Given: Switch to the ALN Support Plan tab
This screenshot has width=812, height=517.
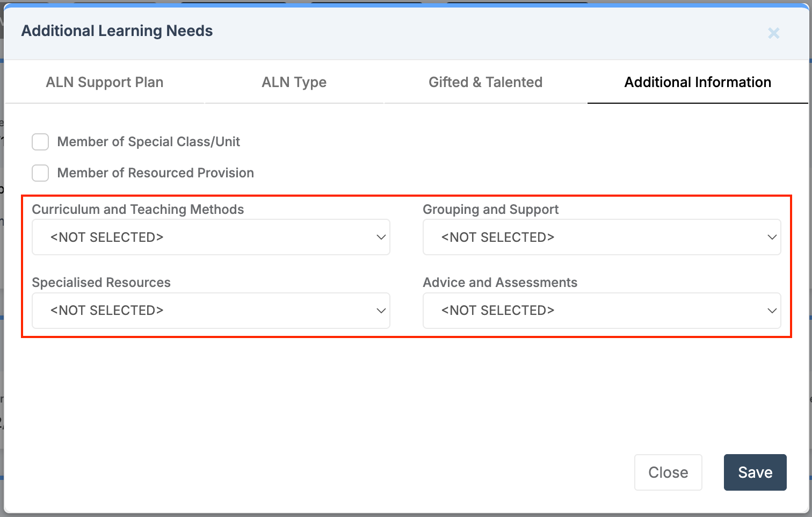Looking at the screenshot, I should (x=104, y=82).
